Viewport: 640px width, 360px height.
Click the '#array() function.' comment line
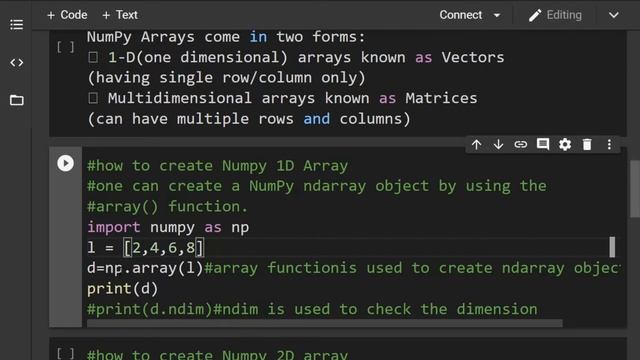pos(167,207)
